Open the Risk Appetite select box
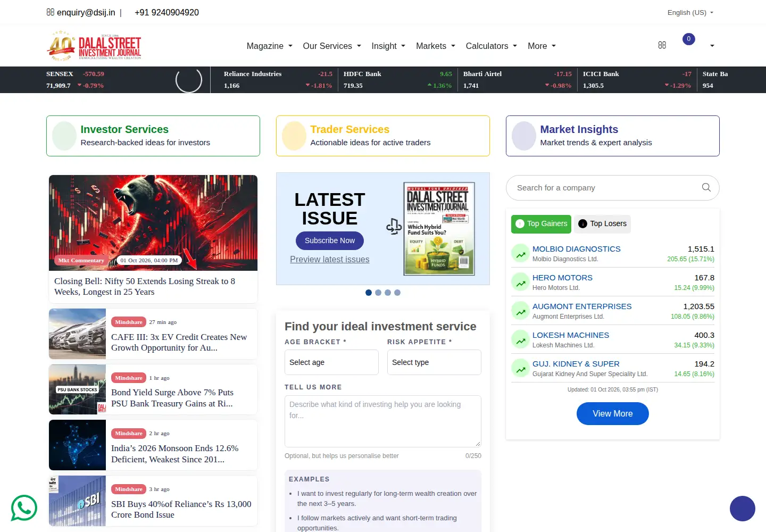766x532 pixels. point(434,362)
